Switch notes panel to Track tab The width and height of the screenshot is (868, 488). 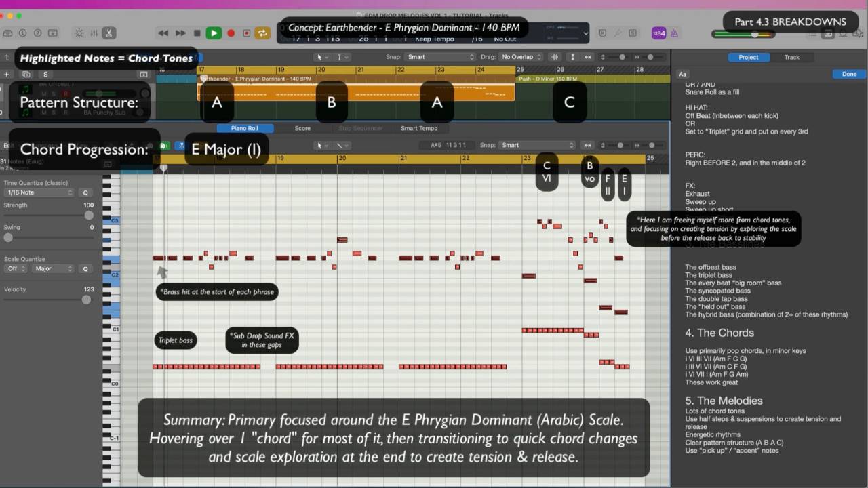(x=791, y=57)
